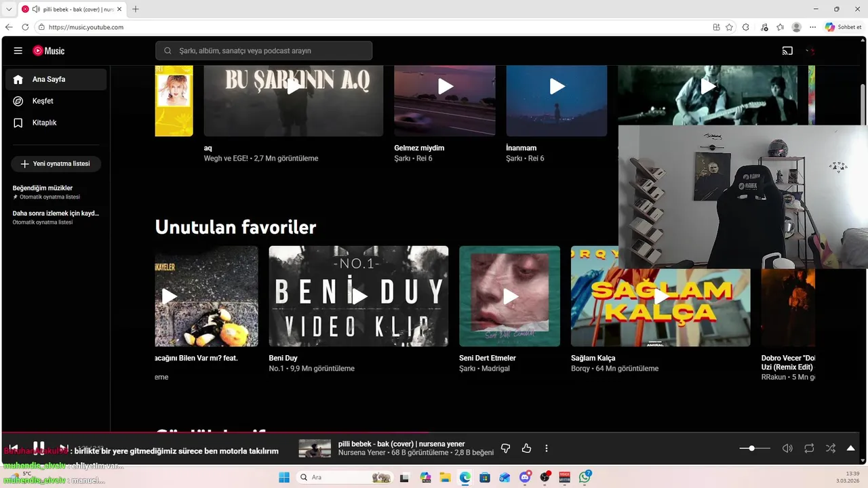
Task: Open the browser extensions puzzle icon
Action: coord(746,27)
